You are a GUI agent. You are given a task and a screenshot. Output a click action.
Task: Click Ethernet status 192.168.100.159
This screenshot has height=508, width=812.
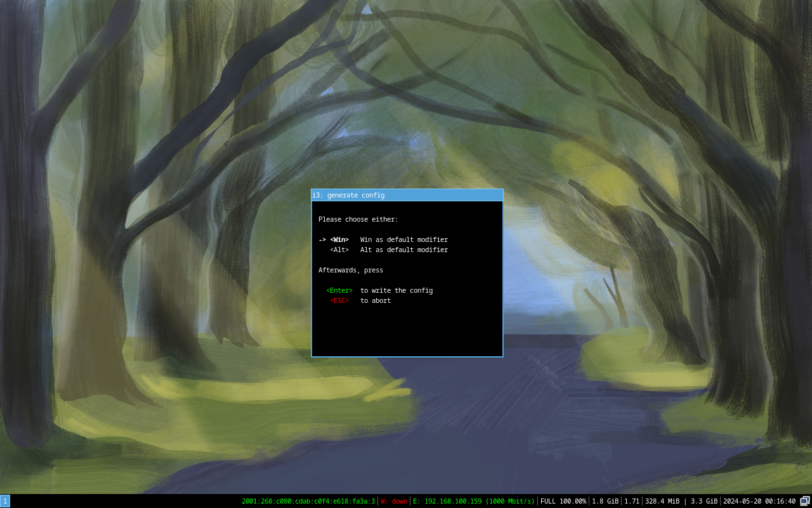click(x=474, y=501)
